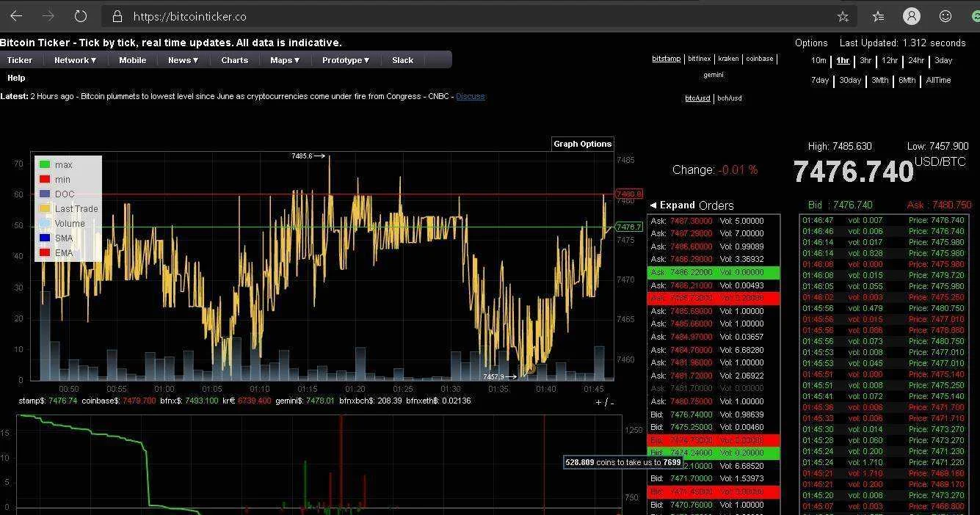Click the gemini$ 7478.01 price readout
Screen dimensions: 980x515
(305, 401)
